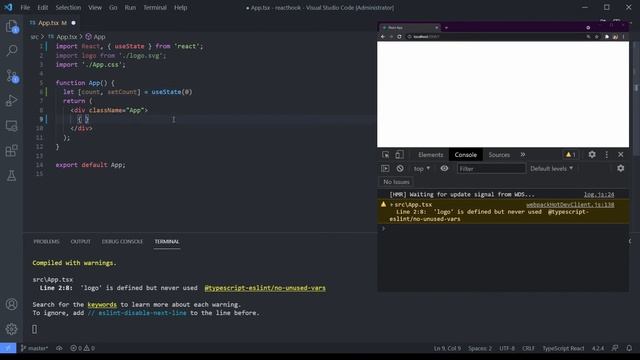Open the Source Control view

click(12, 76)
